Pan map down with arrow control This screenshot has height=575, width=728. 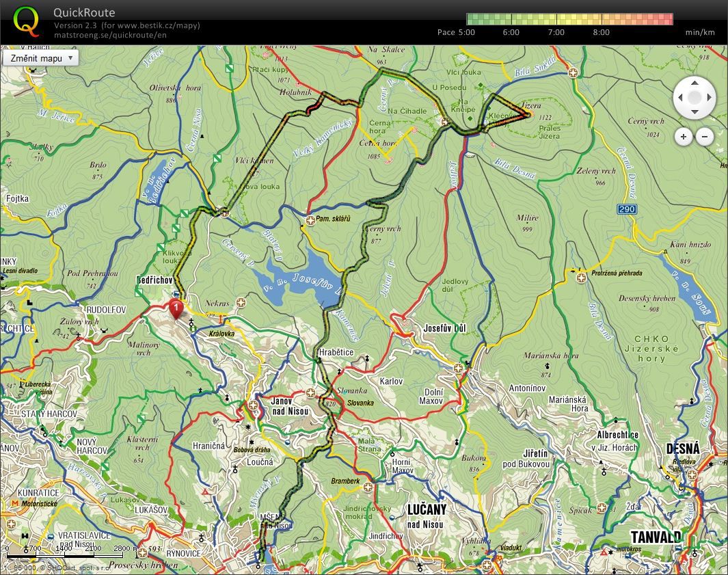click(x=695, y=111)
